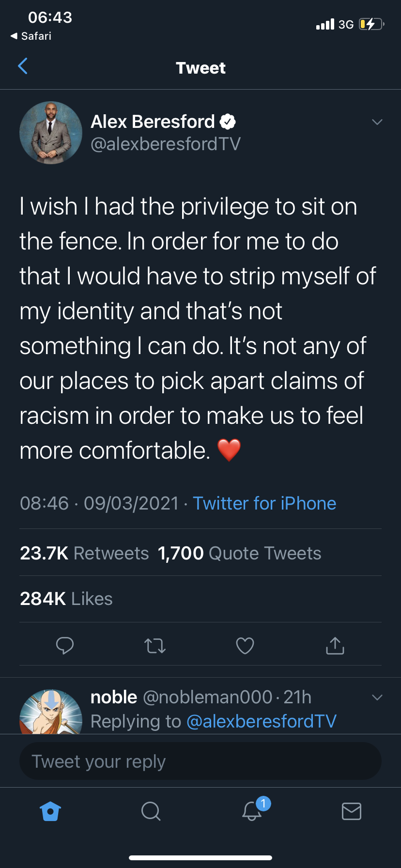Open Twitter for iPhone source link

coord(264,503)
